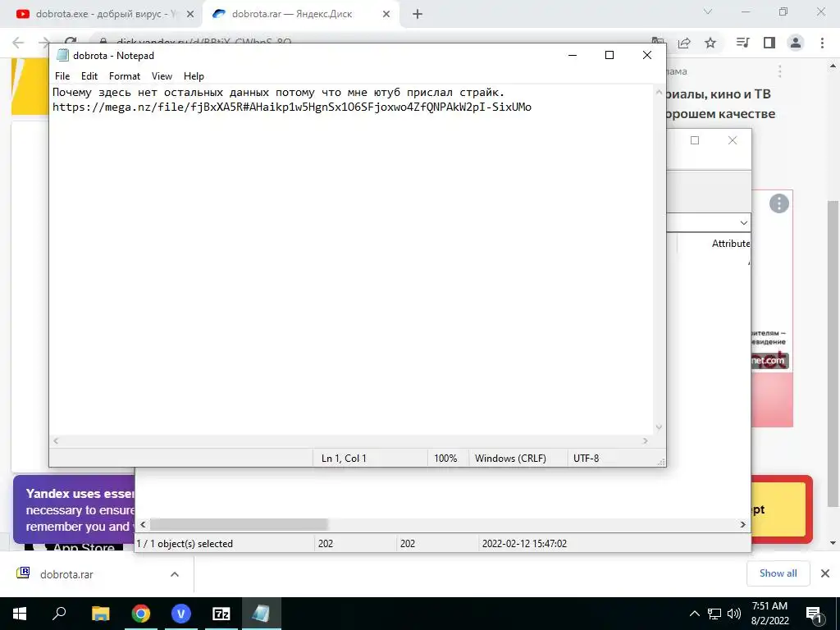Maximize the 7-Zip window behind Notepad
The width and height of the screenshot is (840, 630).
tap(695, 140)
